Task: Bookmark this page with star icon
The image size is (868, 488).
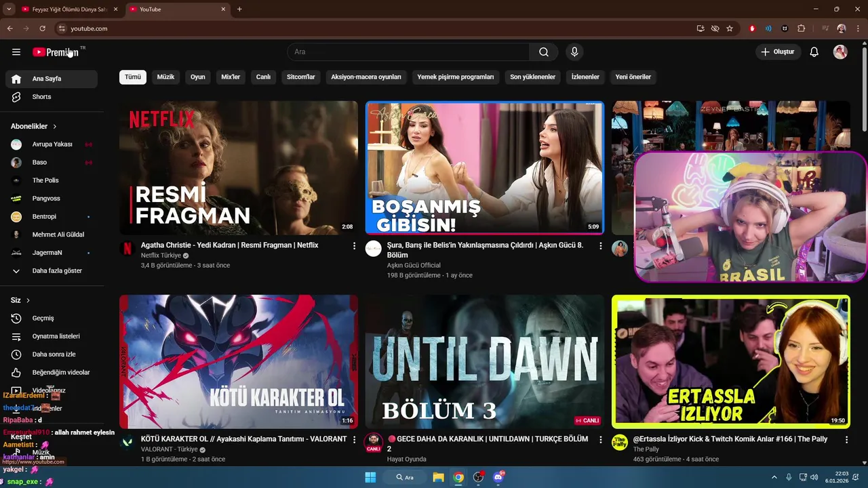Action: point(730,28)
